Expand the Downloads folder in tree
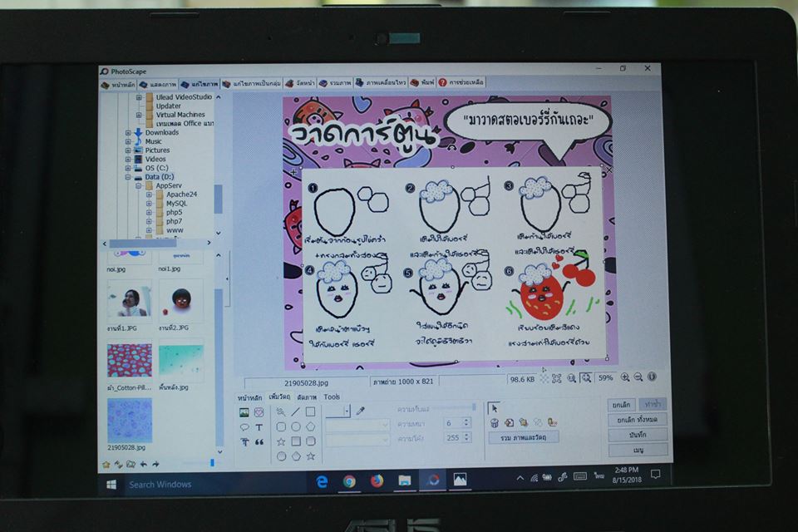This screenshot has width=798, height=532. (128, 132)
